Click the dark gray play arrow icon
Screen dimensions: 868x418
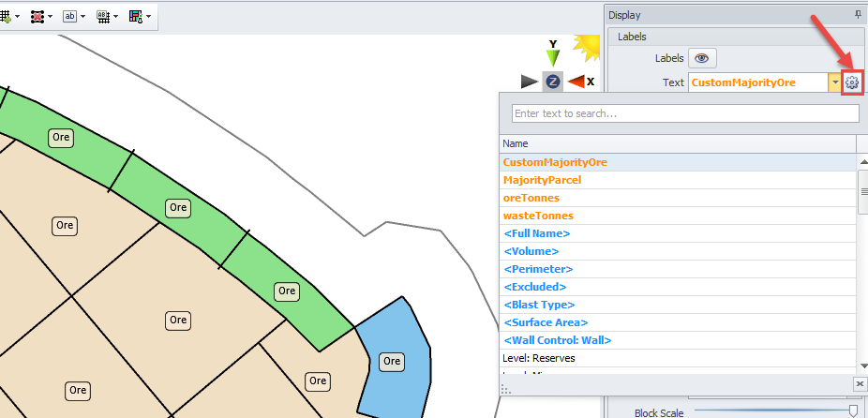click(530, 82)
